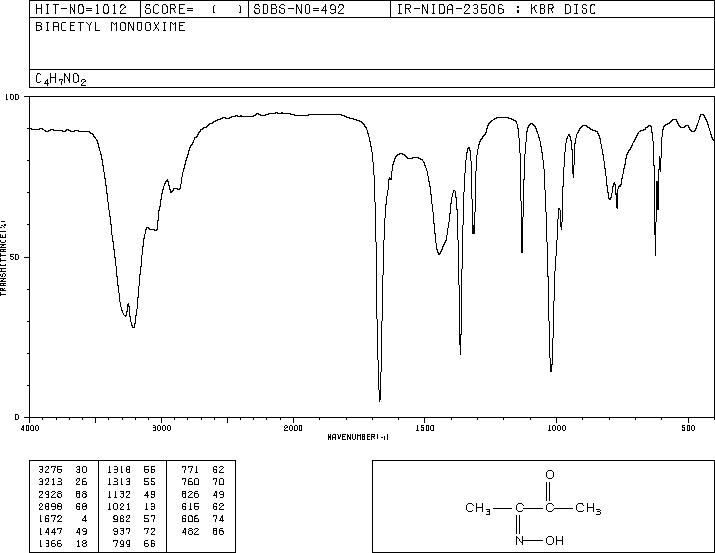The image size is (715, 553).
Task: Click the 1366 peak table entry
Action: (x=50, y=544)
